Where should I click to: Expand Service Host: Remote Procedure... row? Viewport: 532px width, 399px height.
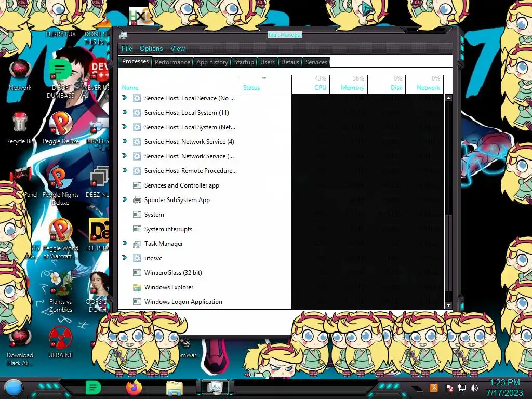coord(125,170)
